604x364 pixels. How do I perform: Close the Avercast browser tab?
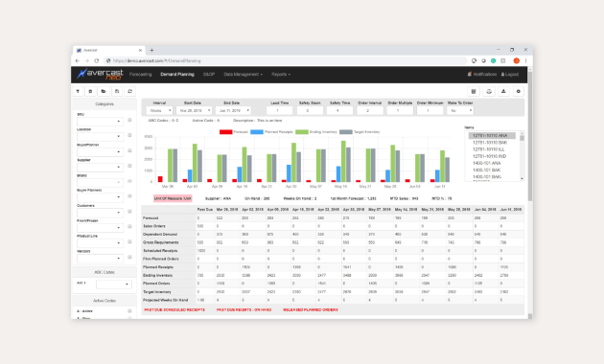pos(140,50)
